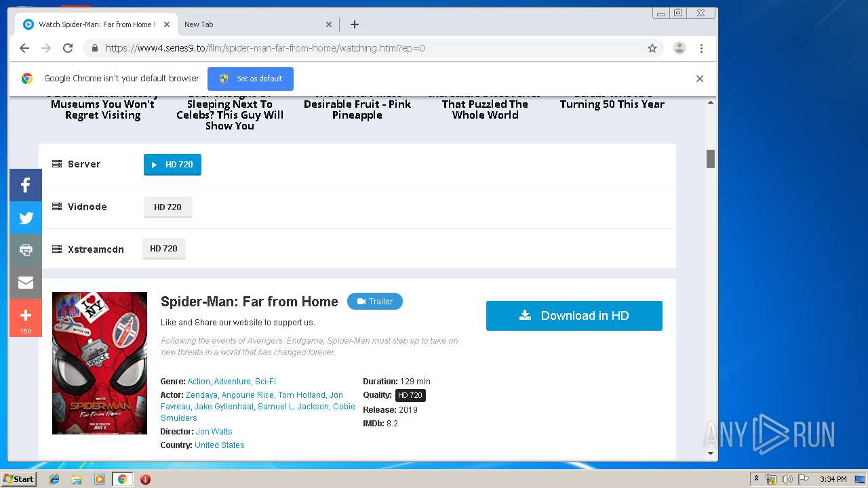Click the browser forward arrow

pyautogui.click(x=46, y=48)
